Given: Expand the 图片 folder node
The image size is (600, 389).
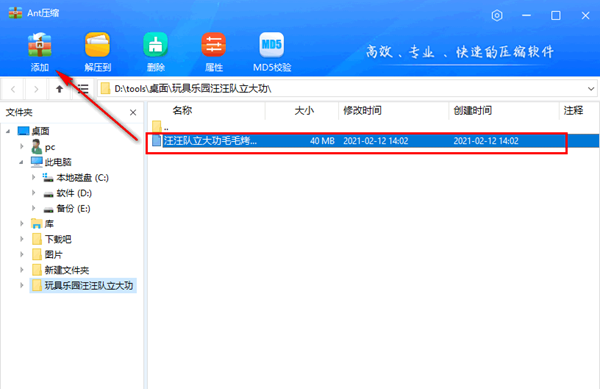Looking at the screenshot, I should tap(22, 254).
